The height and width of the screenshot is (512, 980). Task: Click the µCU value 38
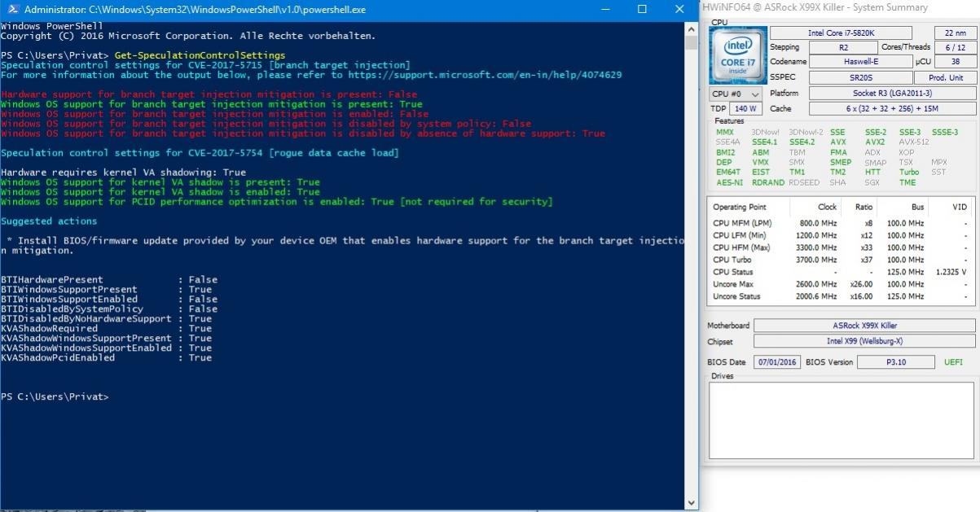[955, 62]
